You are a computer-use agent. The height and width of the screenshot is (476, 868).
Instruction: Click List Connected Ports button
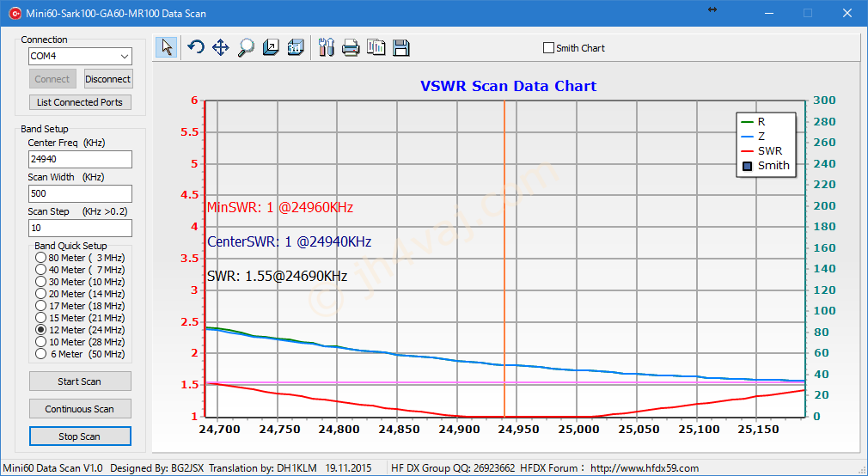click(80, 102)
